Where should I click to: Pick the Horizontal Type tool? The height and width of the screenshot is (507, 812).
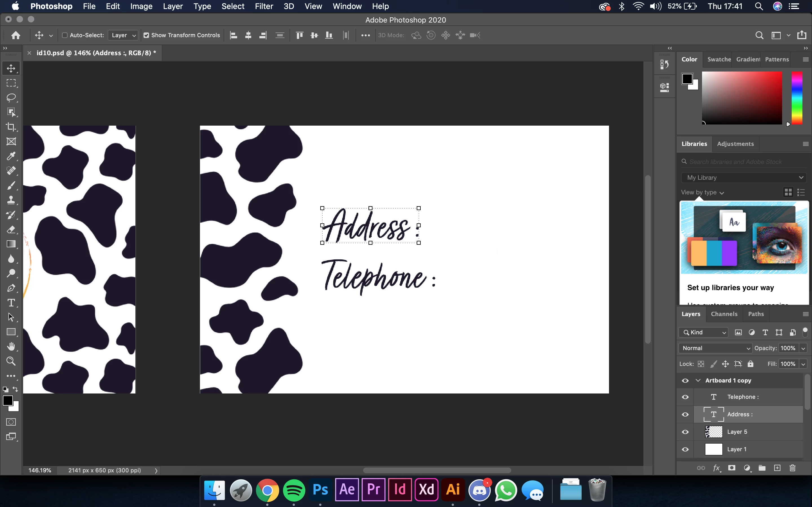pos(11,303)
